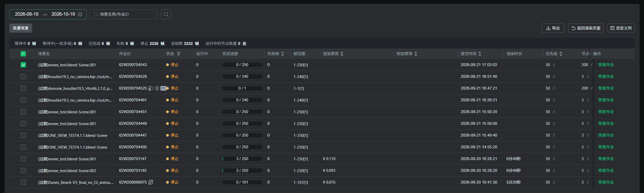
Task: Click the 导出 export button
Action: coord(553,28)
